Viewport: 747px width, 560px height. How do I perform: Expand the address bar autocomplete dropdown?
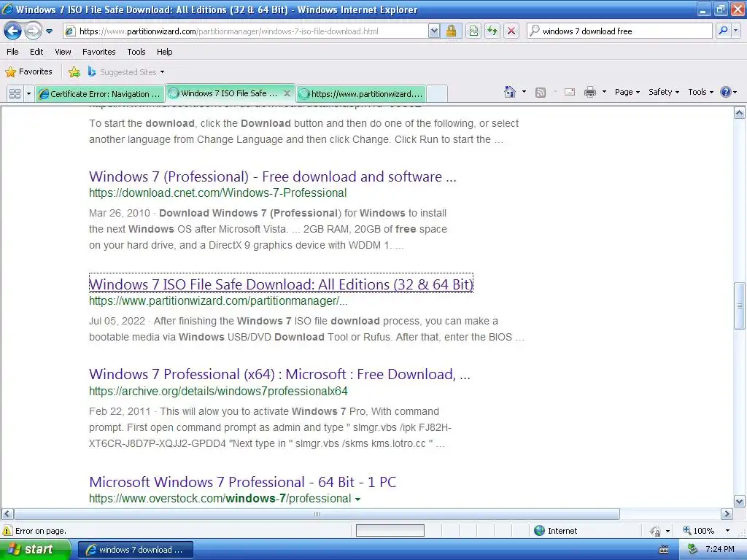tap(434, 31)
